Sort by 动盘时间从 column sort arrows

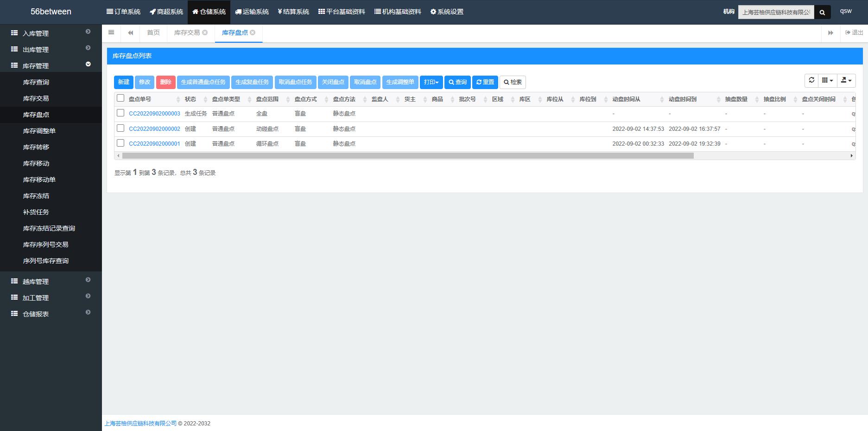click(x=662, y=99)
